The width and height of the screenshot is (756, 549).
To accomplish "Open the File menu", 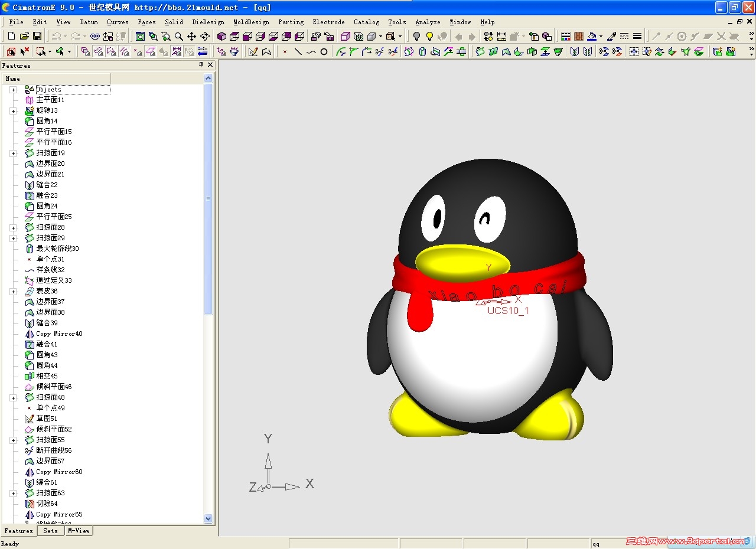I will tap(16, 22).
